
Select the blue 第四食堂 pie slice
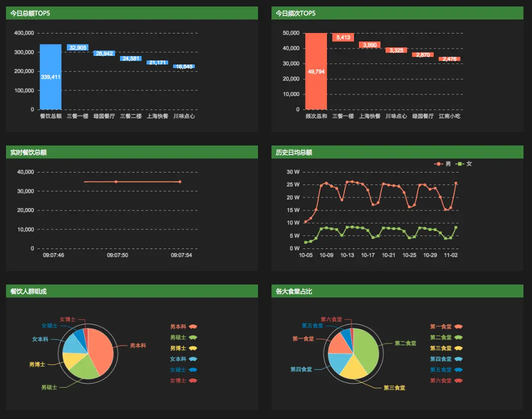(x=338, y=362)
